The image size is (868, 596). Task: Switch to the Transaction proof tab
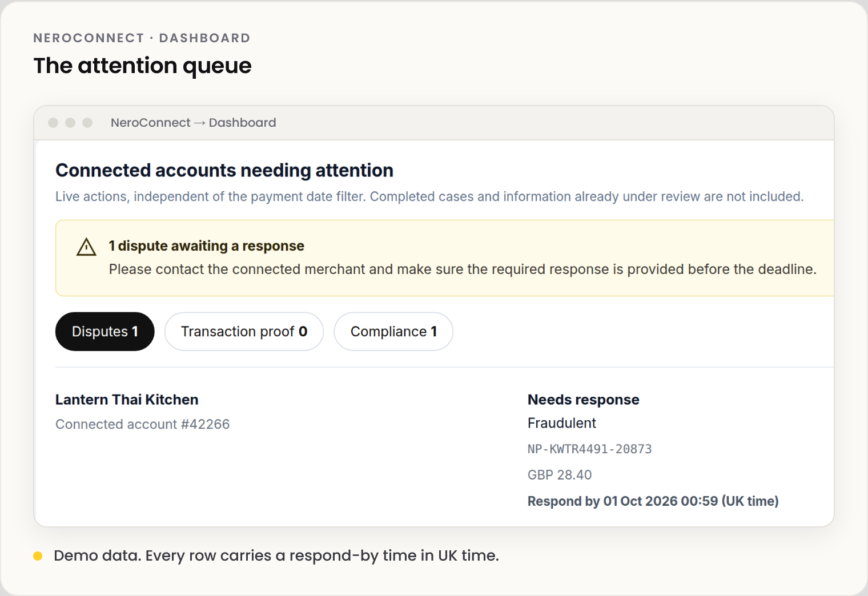coord(244,332)
